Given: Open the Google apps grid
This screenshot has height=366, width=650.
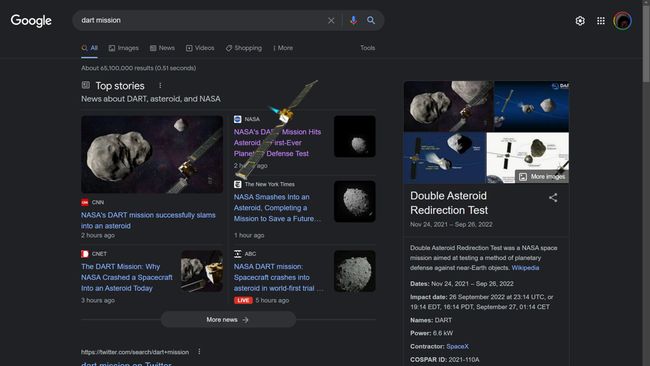Looking at the screenshot, I should pyautogui.click(x=601, y=21).
